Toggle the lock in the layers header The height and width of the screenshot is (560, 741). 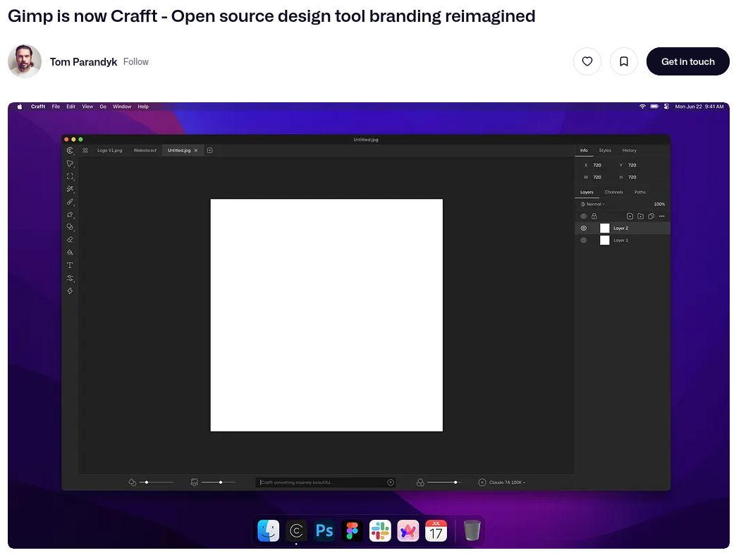594,216
